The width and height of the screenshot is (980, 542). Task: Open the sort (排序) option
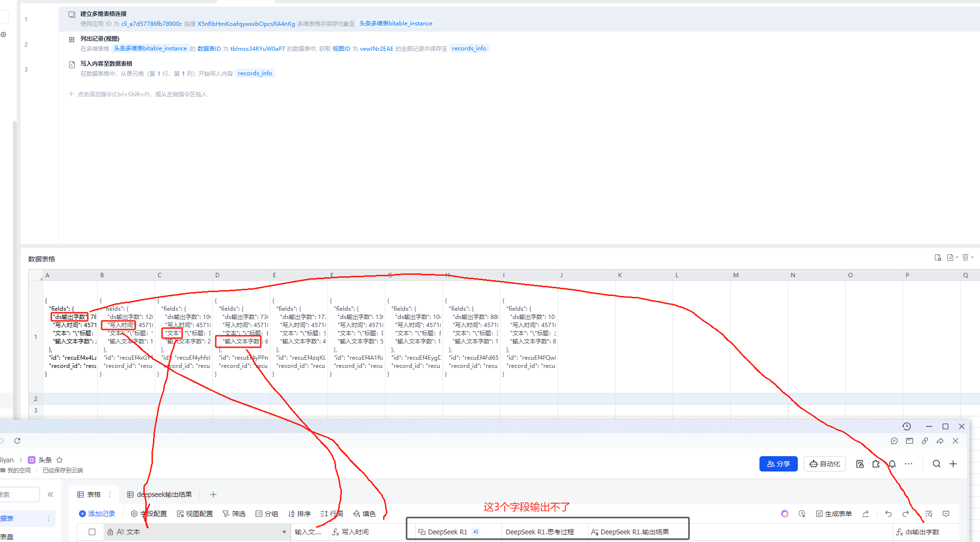(299, 514)
